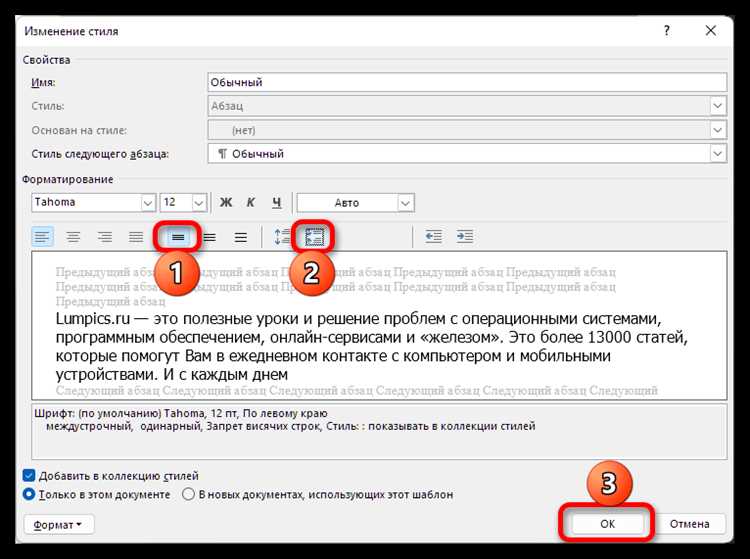This screenshot has height=559, width=750.
Task: Set single line spacing
Action: pos(178,237)
